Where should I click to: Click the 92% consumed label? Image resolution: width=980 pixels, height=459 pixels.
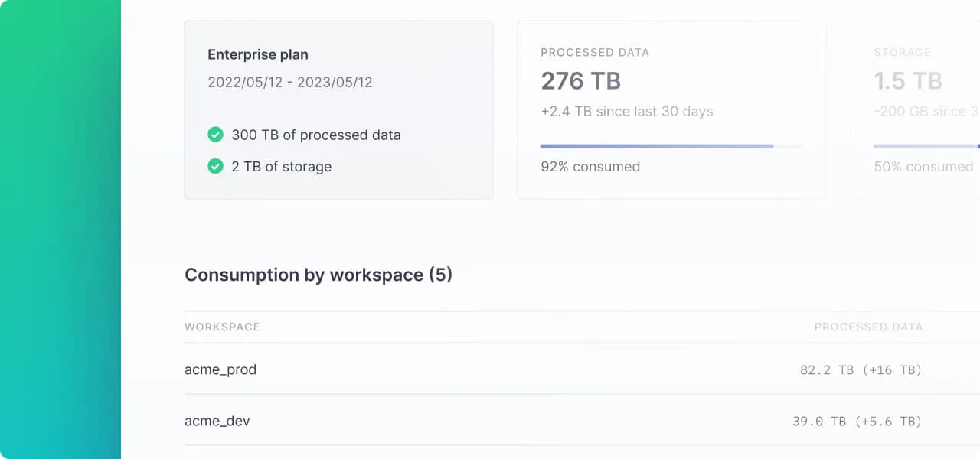[590, 166]
